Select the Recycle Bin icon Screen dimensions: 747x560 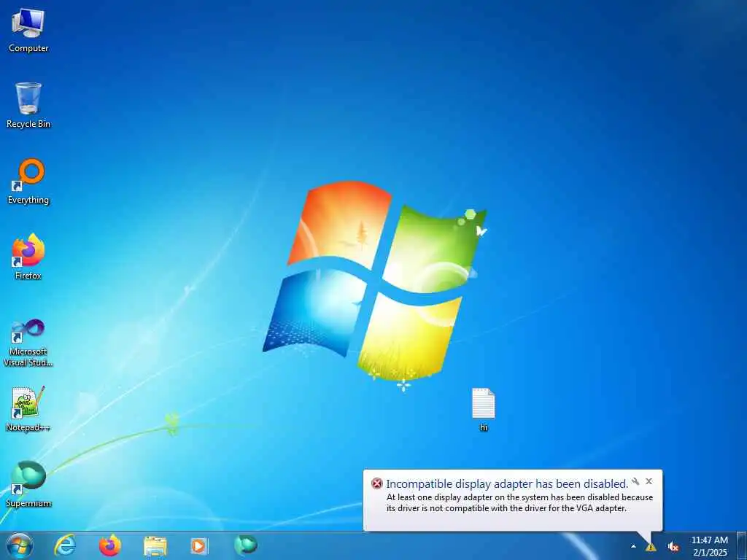click(28, 105)
